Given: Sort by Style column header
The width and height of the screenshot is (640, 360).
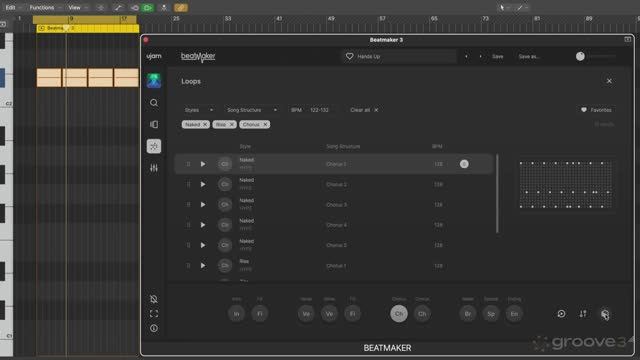Looking at the screenshot, I should (245, 146).
